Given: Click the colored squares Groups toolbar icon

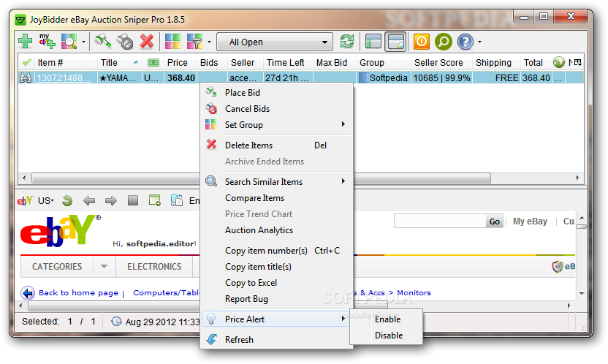Looking at the screenshot, I should 172,42.
